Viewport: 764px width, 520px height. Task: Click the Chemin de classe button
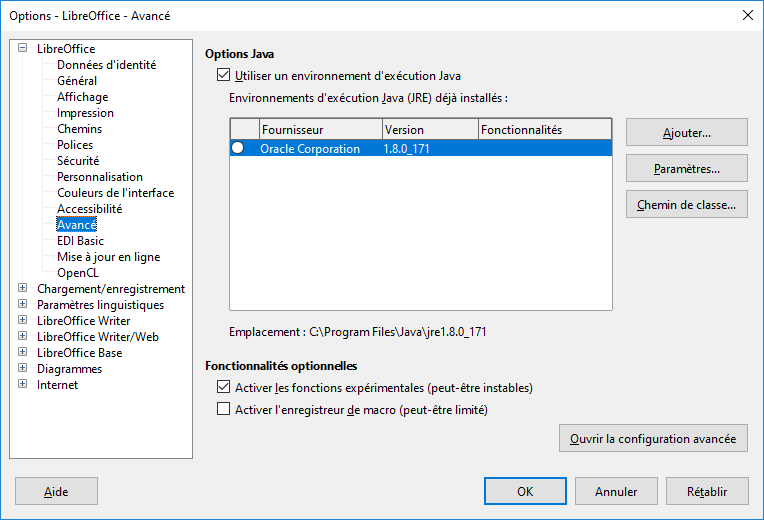click(x=686, y=205)
